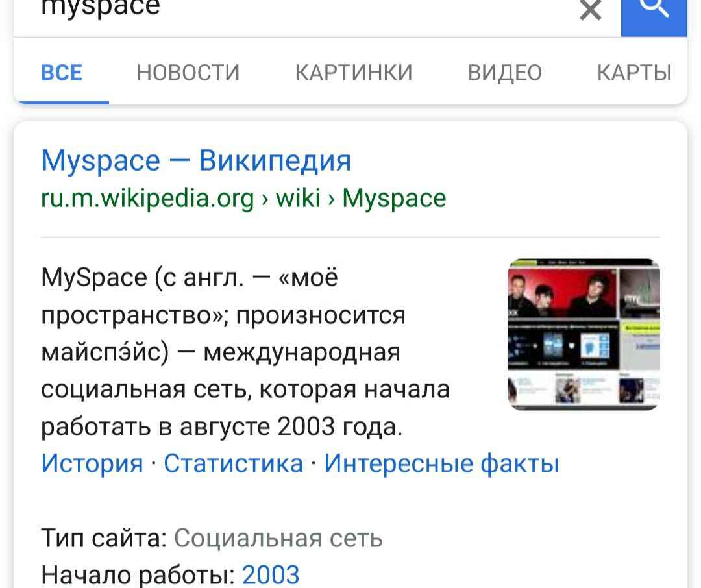Screen dimensions: 701x588
Task: Tap the 'Тип сайта:' label
Action: (x=104, y=538)
